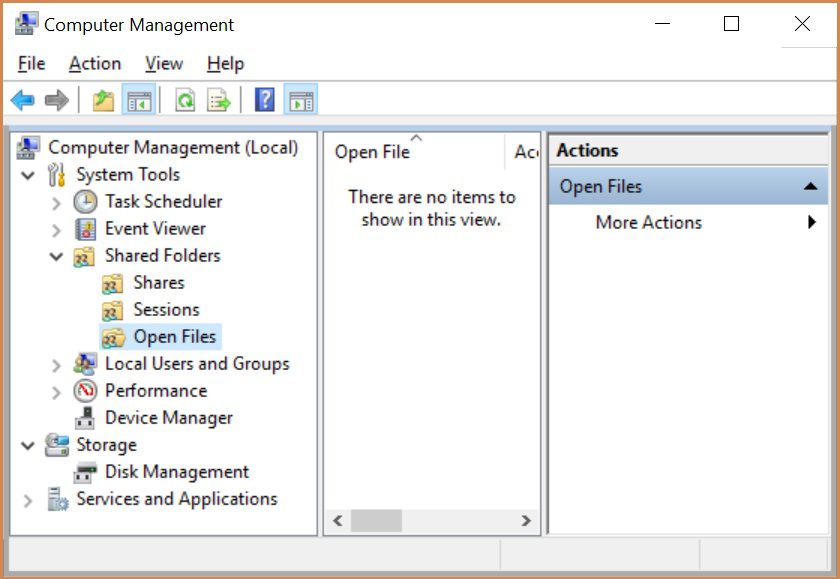Viewport: 840px width, 579px height.
Task: Refresh the view with toolbar icon
Action: (x=185, y=100)
